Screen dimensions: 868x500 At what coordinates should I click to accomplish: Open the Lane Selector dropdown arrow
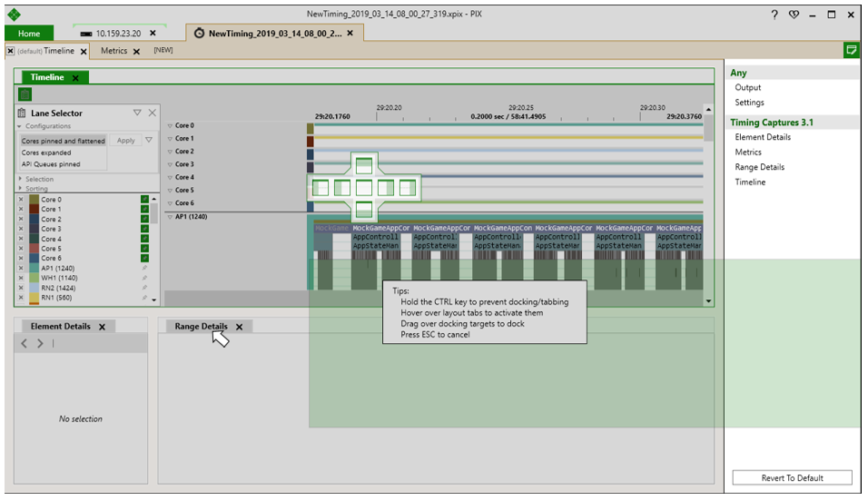coord(137,113)
